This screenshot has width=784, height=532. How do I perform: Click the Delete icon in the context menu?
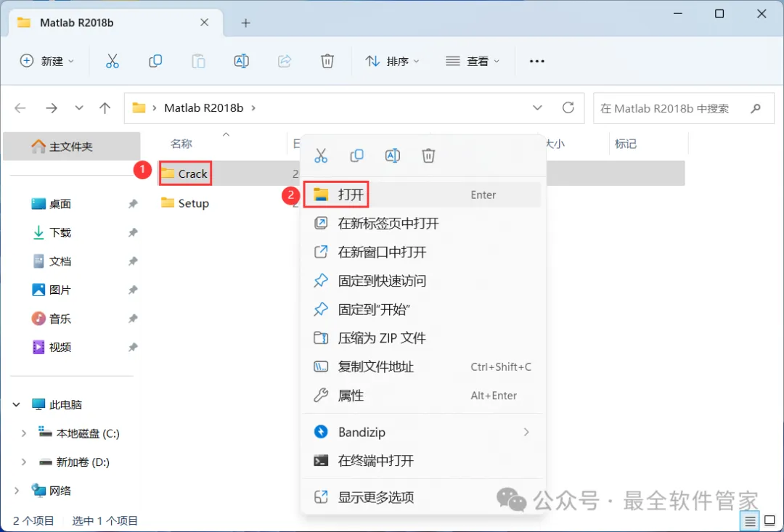pos(428,155)
